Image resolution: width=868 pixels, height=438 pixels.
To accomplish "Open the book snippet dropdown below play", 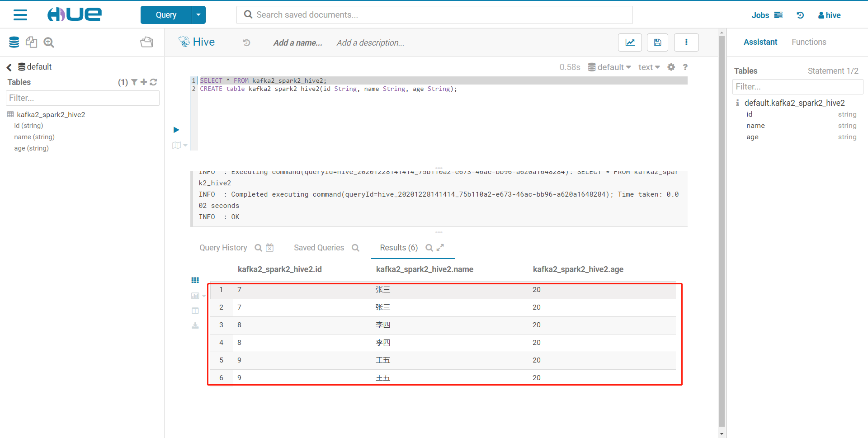I will [x=179, y=145].
